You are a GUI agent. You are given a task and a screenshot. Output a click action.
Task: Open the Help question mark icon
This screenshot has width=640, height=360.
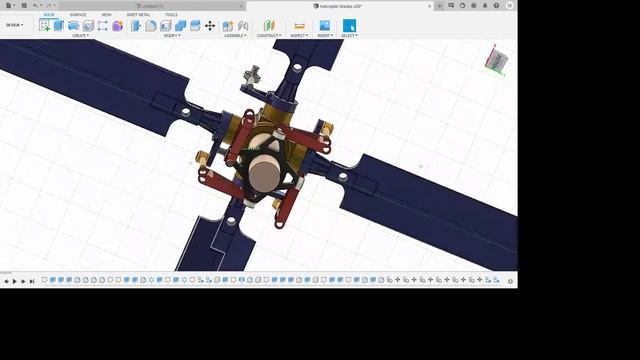[x=496, y=6]
